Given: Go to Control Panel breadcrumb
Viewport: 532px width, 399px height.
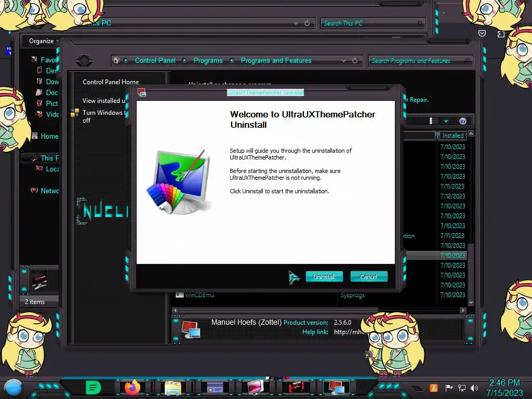Looking at the screenshot, I should coord(155,60).
